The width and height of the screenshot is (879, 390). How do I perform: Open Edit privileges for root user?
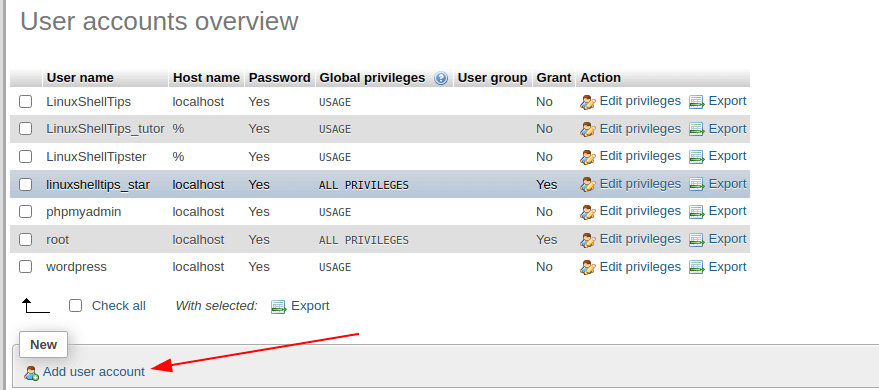pos(640,239)
